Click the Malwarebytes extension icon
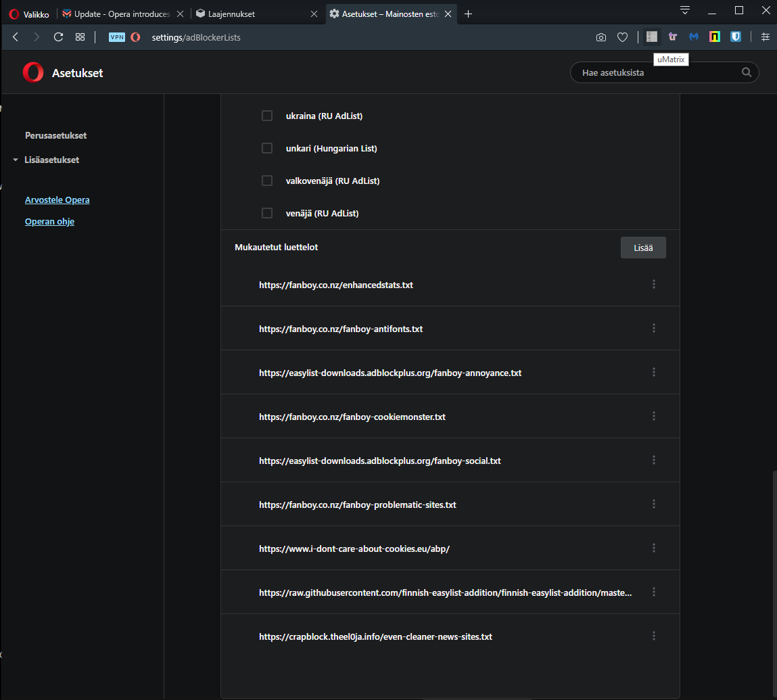Viewport: 777px width, 700px height. pos(694,37)
